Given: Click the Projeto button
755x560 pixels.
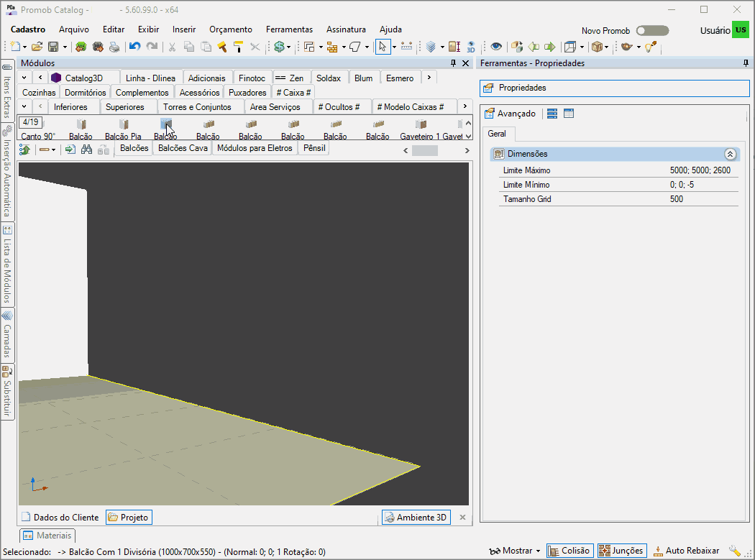Looking at the screenshot, I should (x=129, y=517).
